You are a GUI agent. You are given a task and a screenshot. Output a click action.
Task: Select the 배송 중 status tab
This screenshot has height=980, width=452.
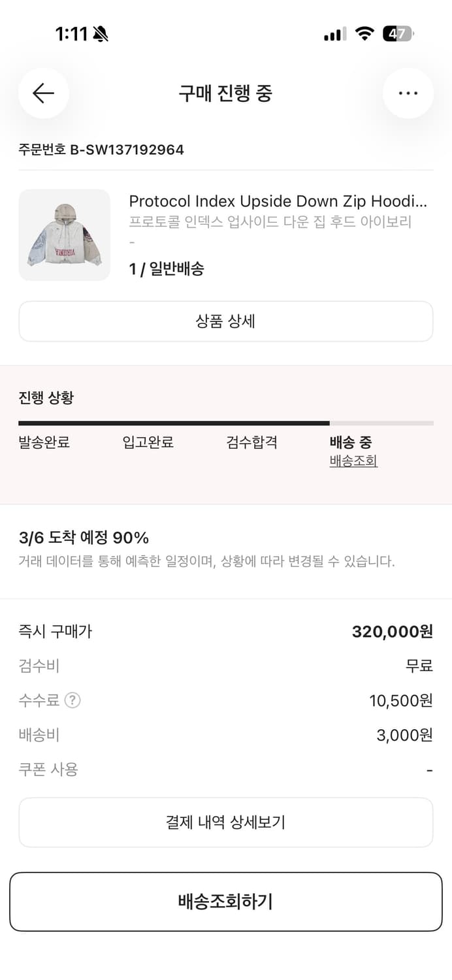pyautogui.click(x=352, y=442)
